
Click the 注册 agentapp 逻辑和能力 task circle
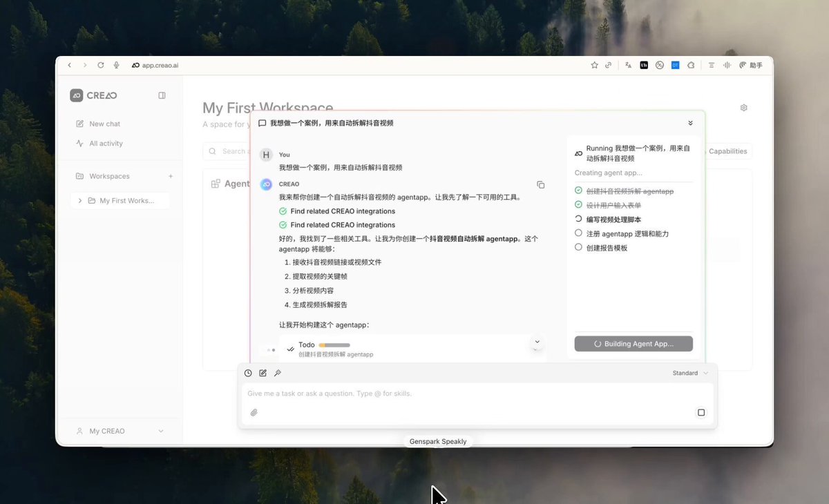[x=578, y=233]
